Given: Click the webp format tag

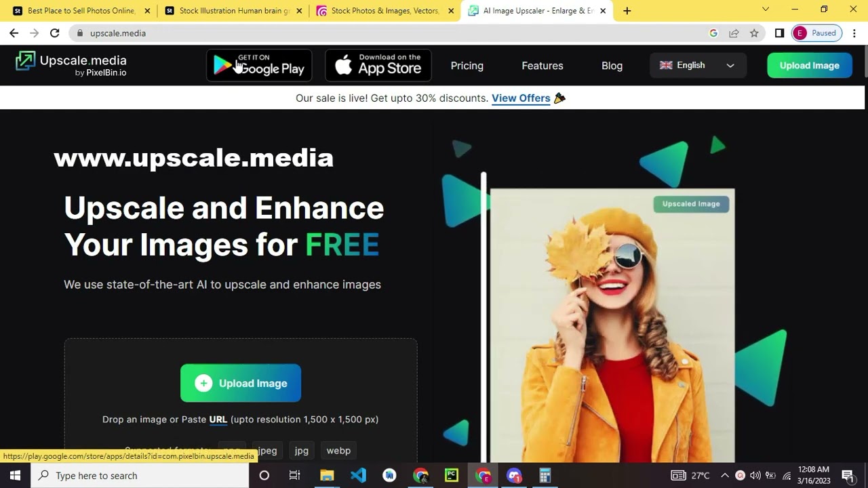Looking at the screenshot, I should 338,451.
